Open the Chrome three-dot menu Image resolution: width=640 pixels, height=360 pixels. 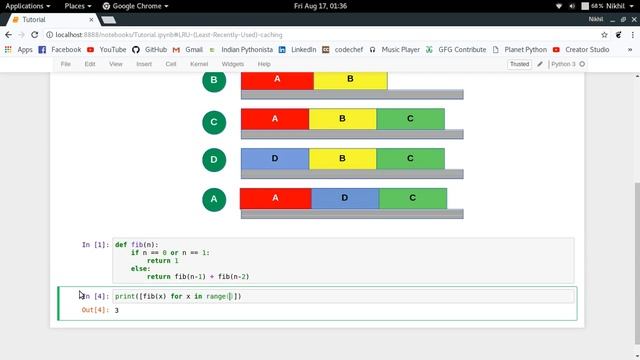pos(633,35)
